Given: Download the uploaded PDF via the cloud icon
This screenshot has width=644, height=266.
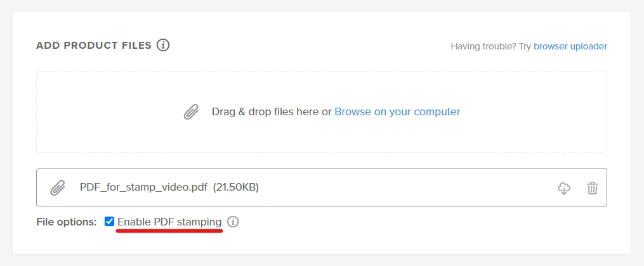Looking at the screenshot, I should click(563, 188).
